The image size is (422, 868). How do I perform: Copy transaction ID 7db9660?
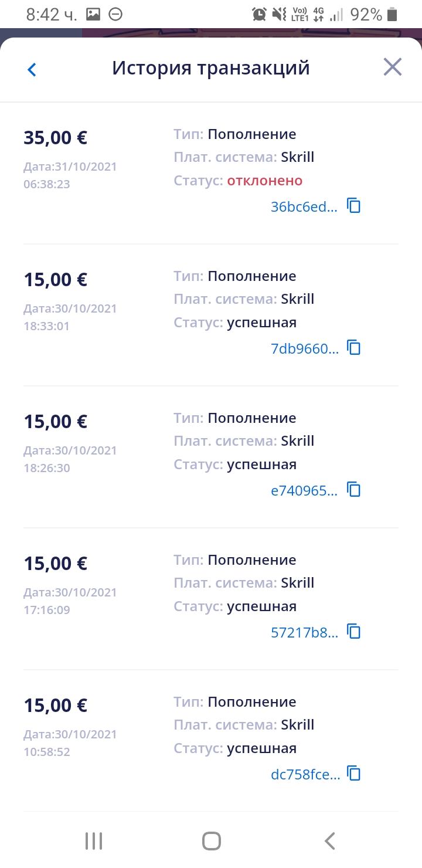tap(354, 348)
